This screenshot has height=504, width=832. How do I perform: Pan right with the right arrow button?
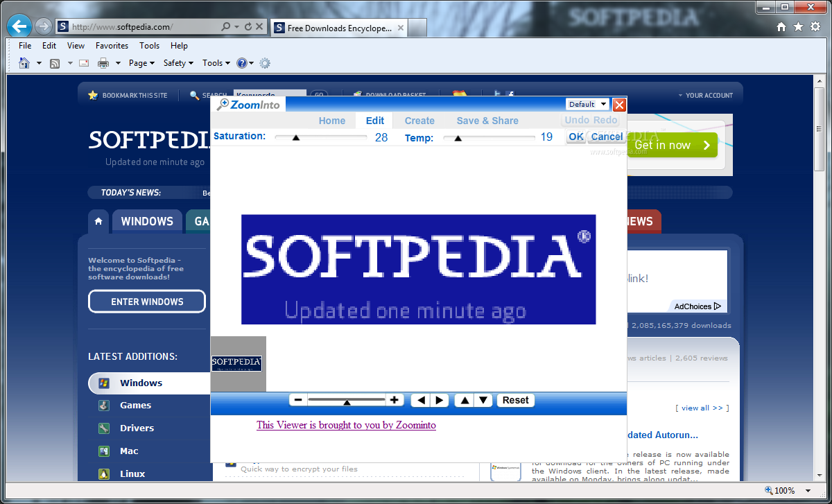click(439, 400)
